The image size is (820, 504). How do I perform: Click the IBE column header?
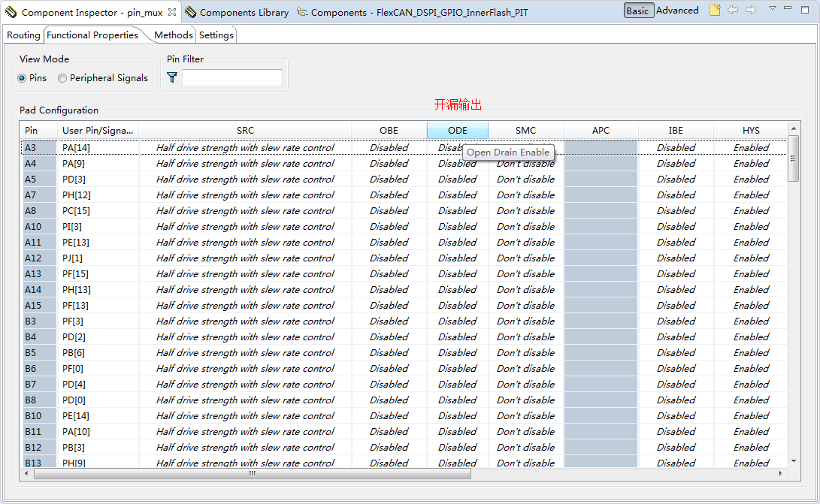(x=676, y=130)
